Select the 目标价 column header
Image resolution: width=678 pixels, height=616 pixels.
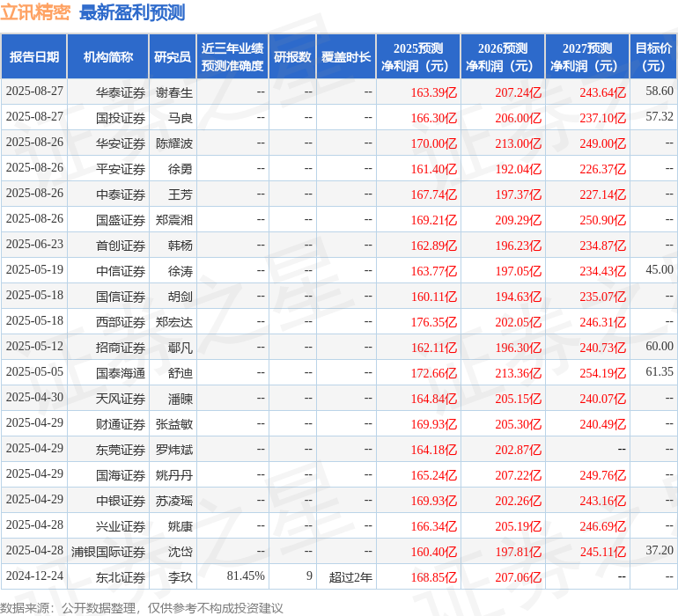pos(653,57)
